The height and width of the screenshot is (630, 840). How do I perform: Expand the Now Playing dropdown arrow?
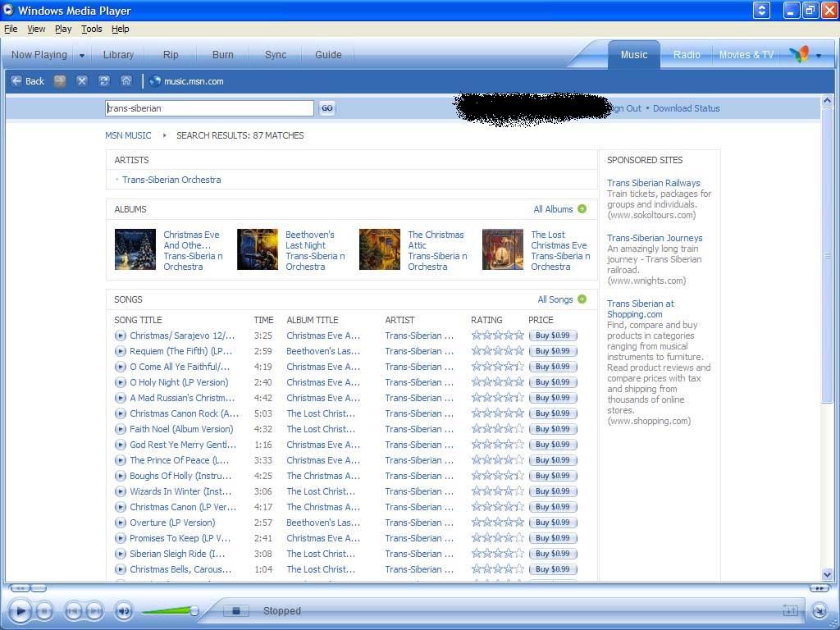81,55
